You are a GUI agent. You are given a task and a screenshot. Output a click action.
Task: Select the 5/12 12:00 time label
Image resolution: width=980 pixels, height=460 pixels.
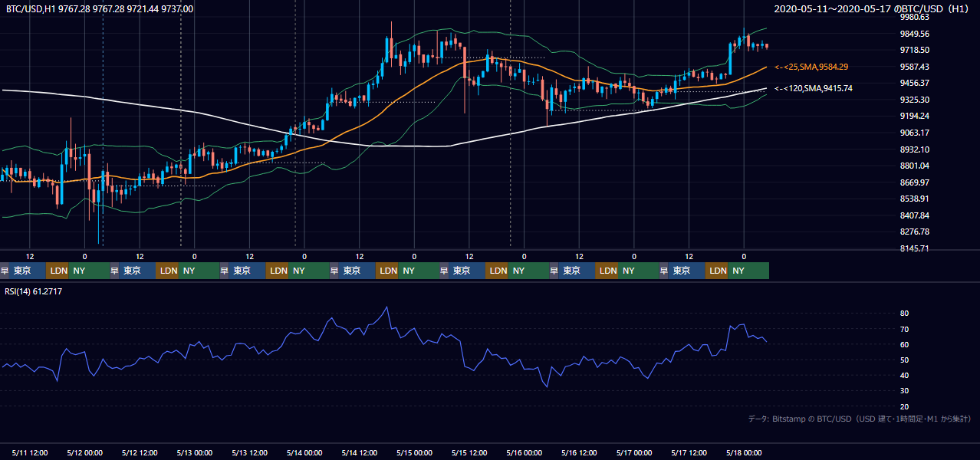(140, 452)
